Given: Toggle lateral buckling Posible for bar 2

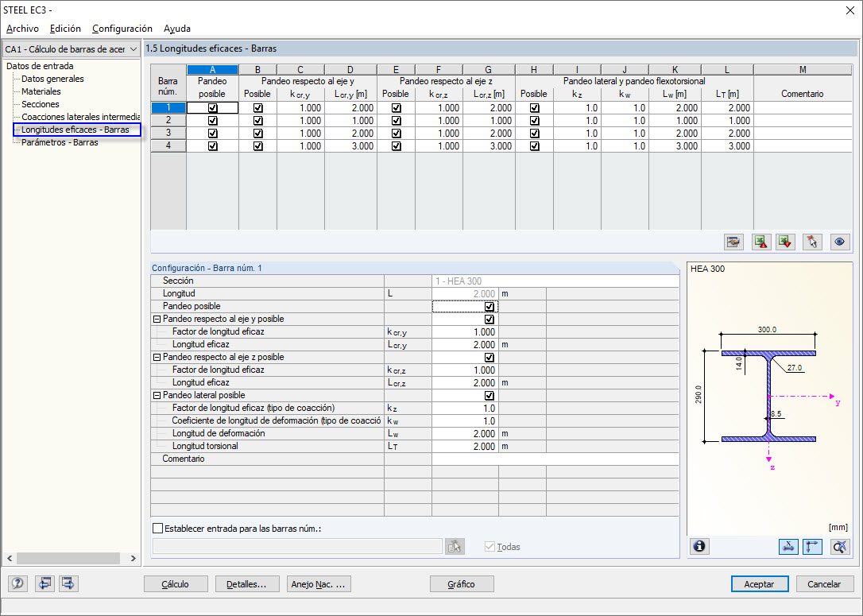Looking at the screenshot, I should 535,121.
